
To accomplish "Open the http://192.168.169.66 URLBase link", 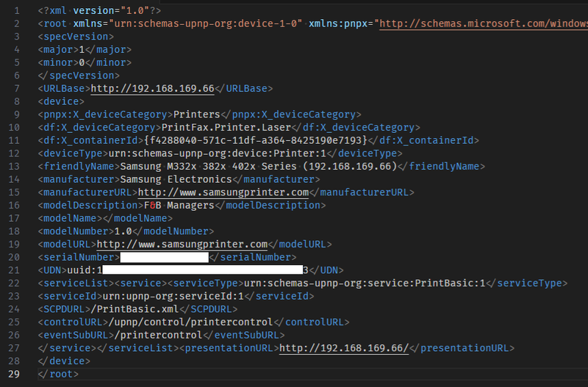I will (152, 88).
